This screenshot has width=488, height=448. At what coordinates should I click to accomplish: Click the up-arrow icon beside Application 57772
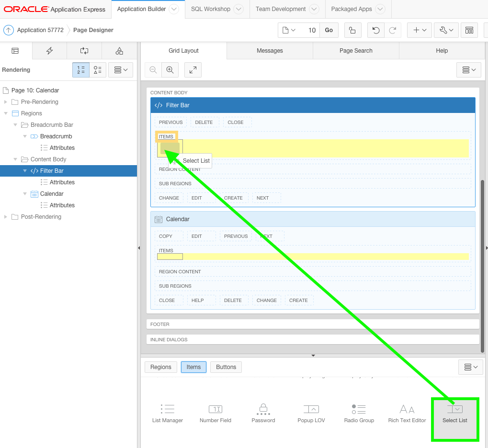[9, 30]
